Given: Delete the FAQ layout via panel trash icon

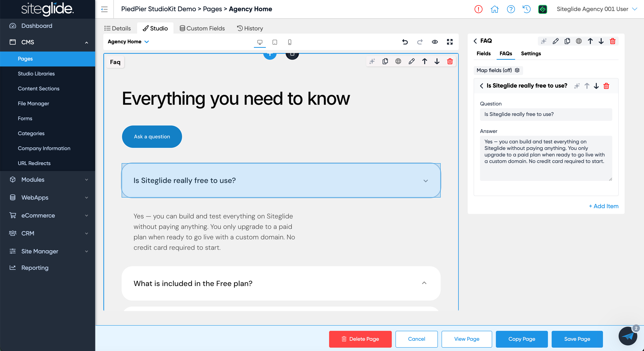Looking at the screenshot, I should click(x=612, y=41).
